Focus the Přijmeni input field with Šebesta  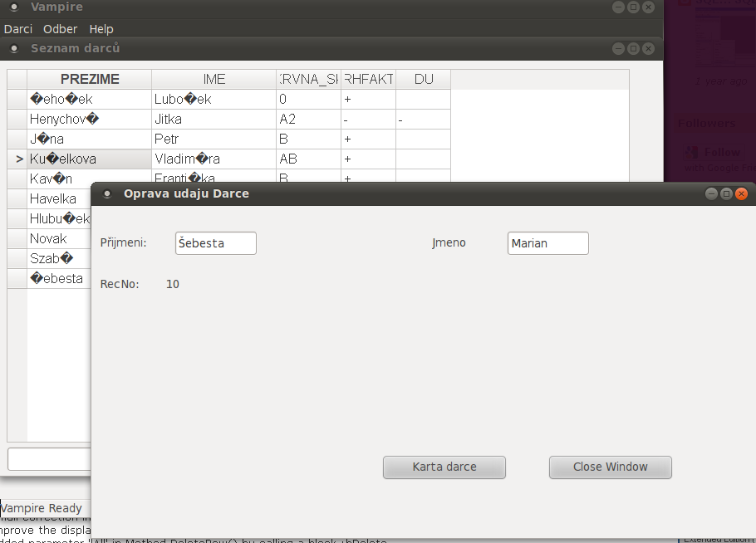point(215,242)
